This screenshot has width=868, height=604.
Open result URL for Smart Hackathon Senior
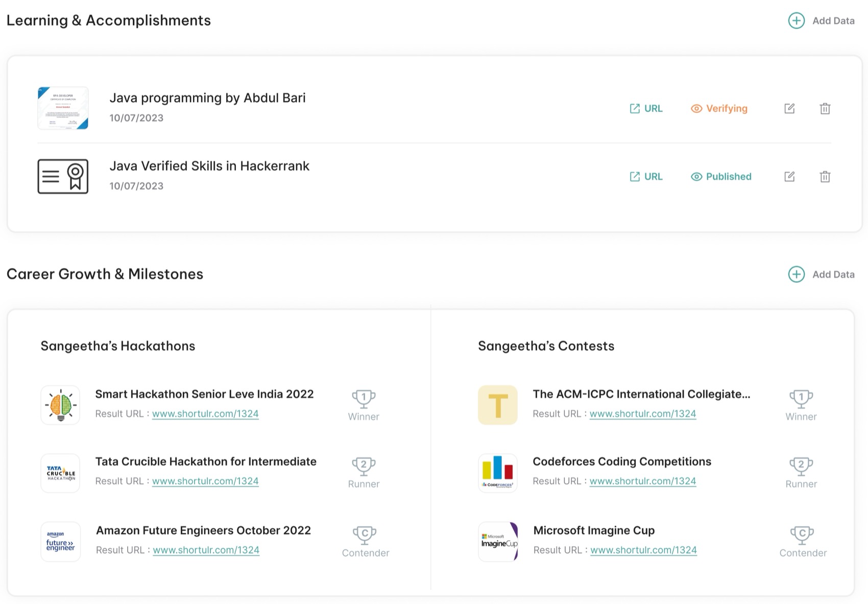click(x=205, y=414)
